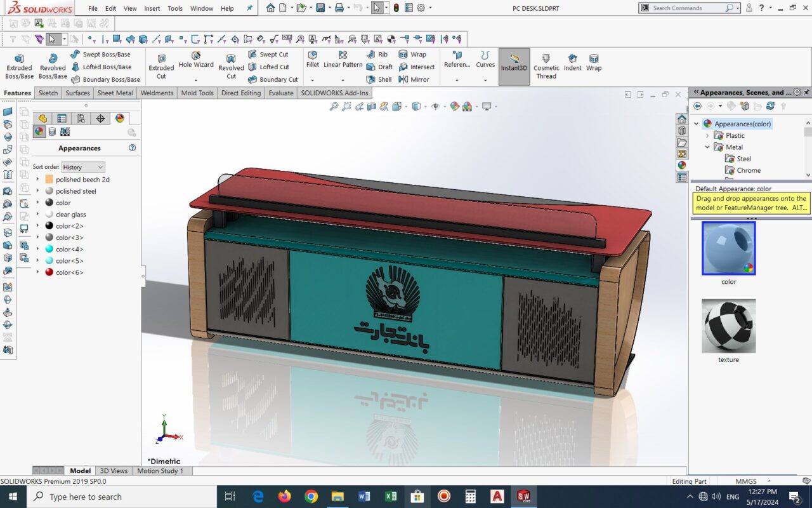Toggle the Instant3D button
This screenshot has width=812, height=508.
(514, 66)
